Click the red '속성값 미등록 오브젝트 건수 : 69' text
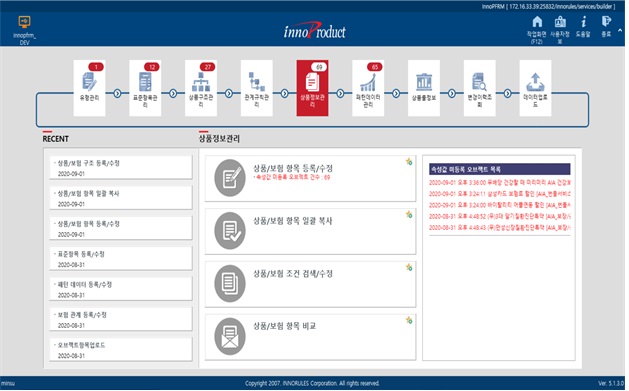Image resolution: width=629 pixels, height=391 pixels. (292, 177)
